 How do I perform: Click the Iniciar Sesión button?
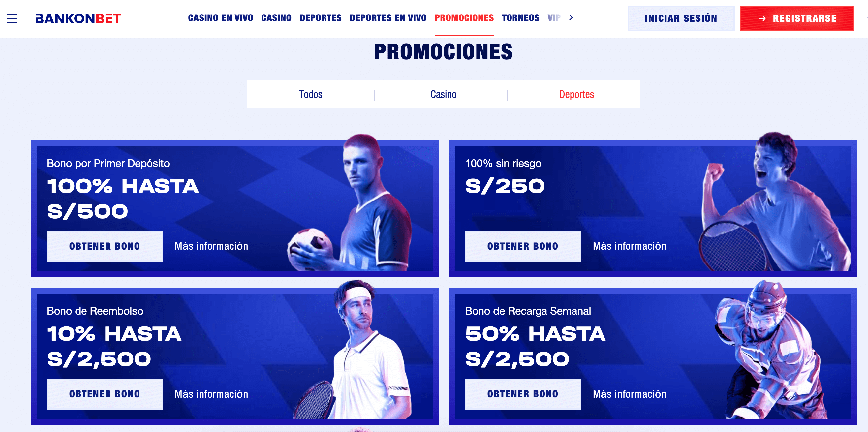[681, 18]
